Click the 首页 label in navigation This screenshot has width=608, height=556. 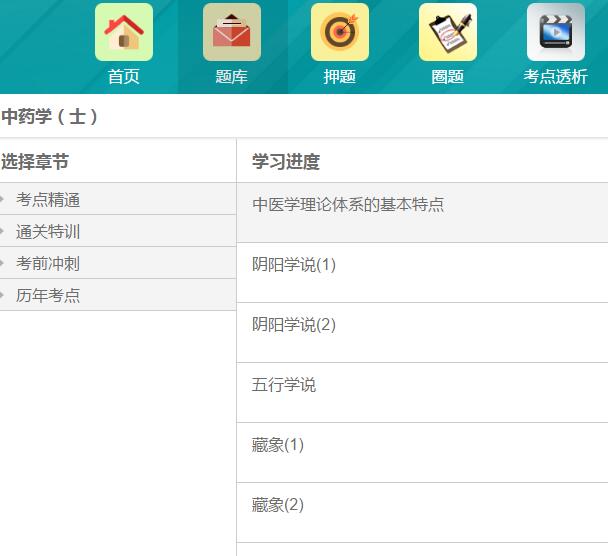124,76
